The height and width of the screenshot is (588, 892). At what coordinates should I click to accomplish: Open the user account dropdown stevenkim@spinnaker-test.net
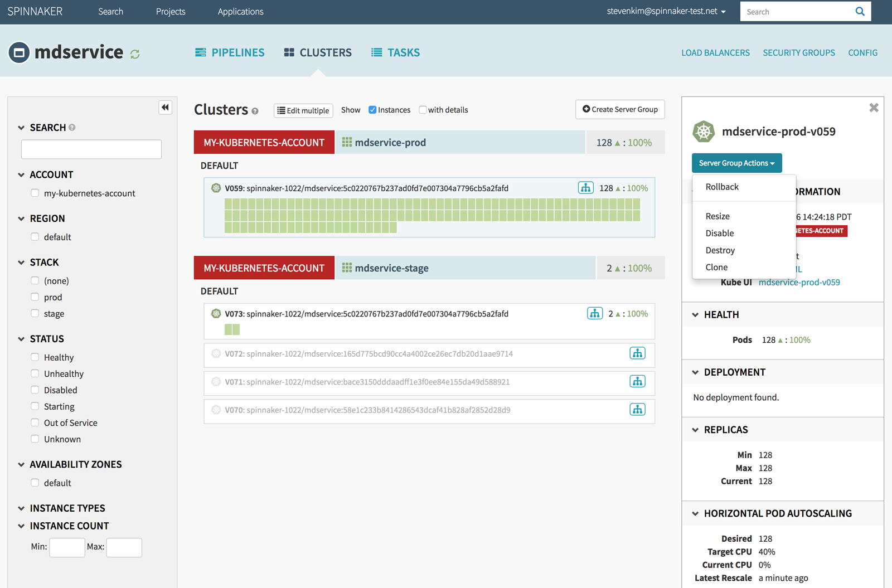click(x=666, y=12)
